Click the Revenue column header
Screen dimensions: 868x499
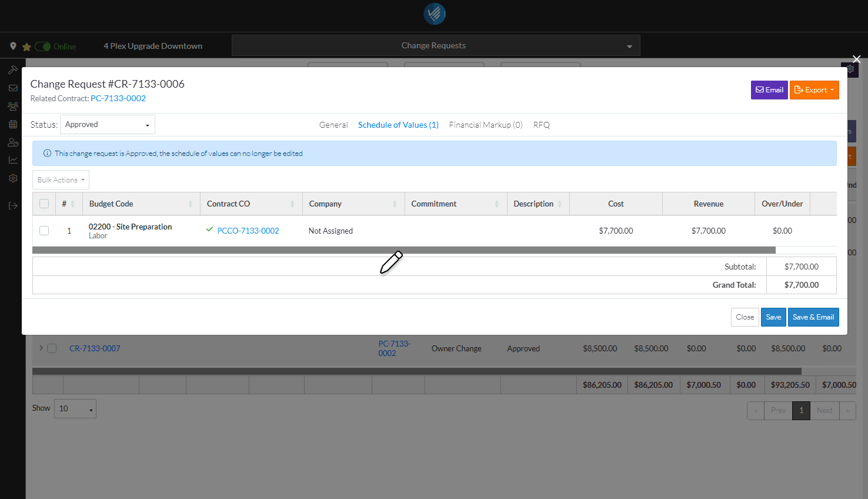(709, 204)
